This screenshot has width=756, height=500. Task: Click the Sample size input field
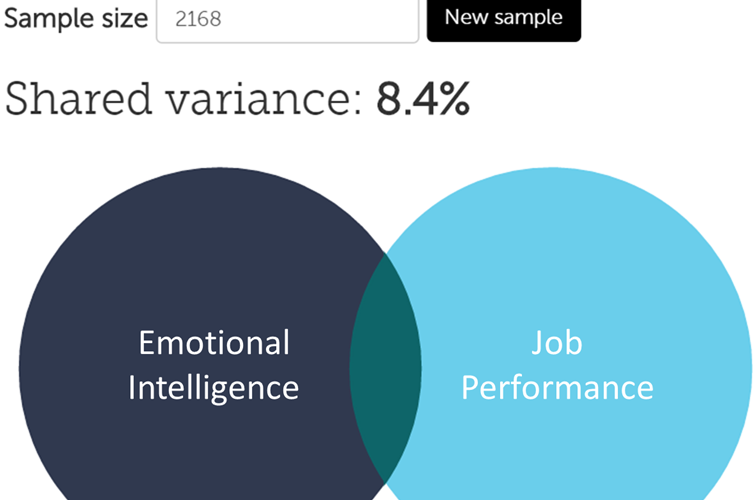tap(287, 19)
